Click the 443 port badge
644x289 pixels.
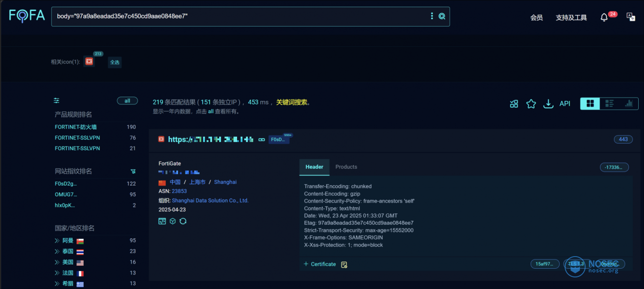point(623,139)
